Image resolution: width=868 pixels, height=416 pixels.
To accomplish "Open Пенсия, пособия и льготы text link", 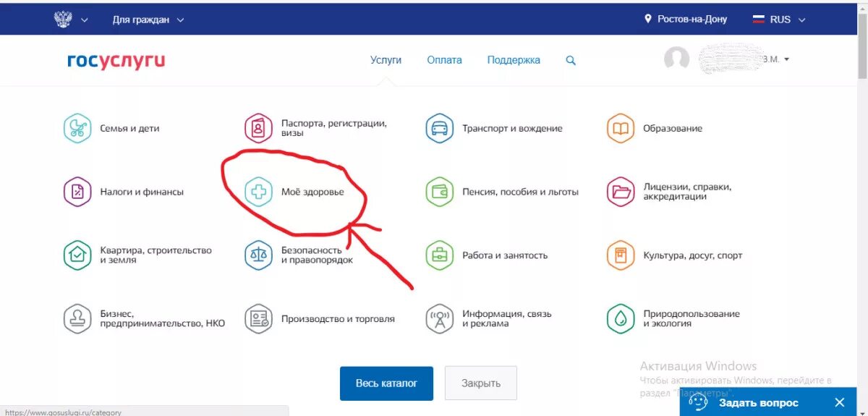I will click(521, 192).
